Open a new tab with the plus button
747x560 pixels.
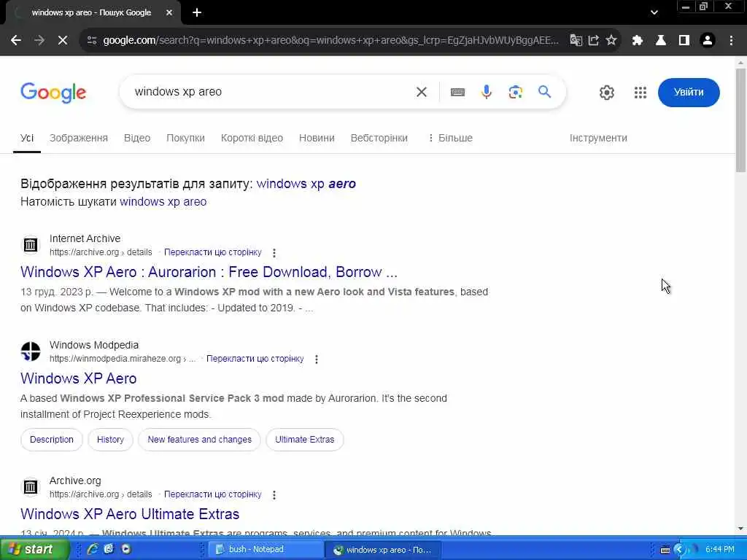tap(197, 12)
